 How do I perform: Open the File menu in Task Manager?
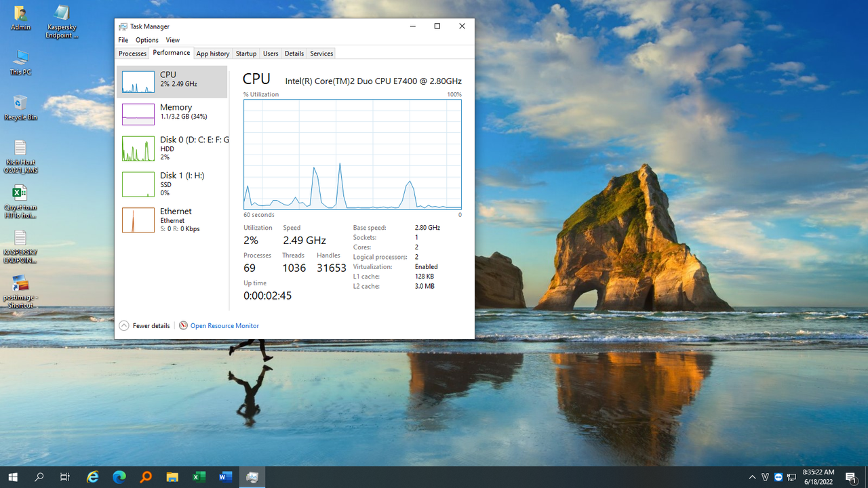123,40
